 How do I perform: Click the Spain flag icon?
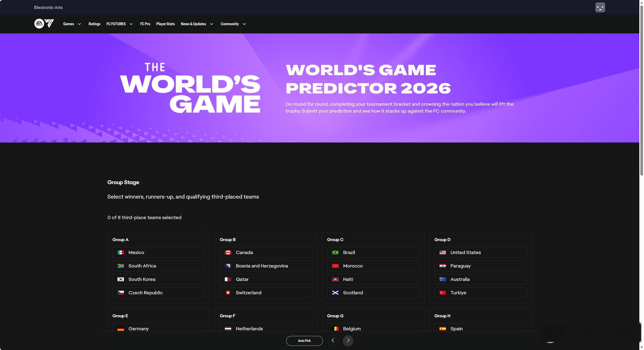coord(443,329)
